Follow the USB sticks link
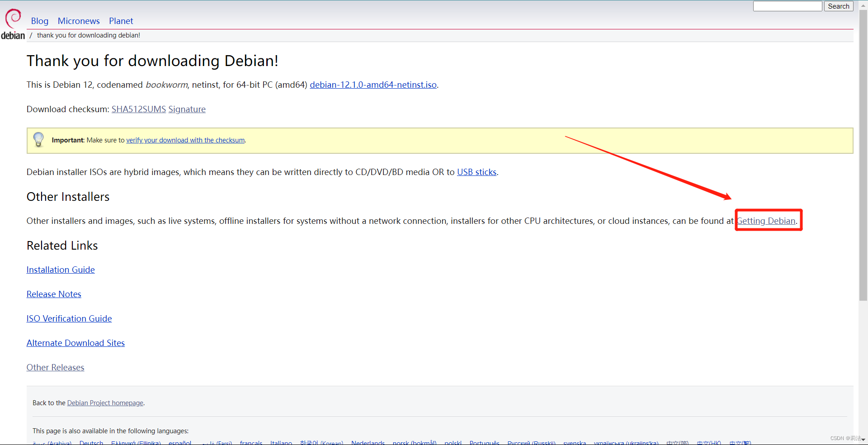Viewport: 868px width, 445px height. click(477, 172)
